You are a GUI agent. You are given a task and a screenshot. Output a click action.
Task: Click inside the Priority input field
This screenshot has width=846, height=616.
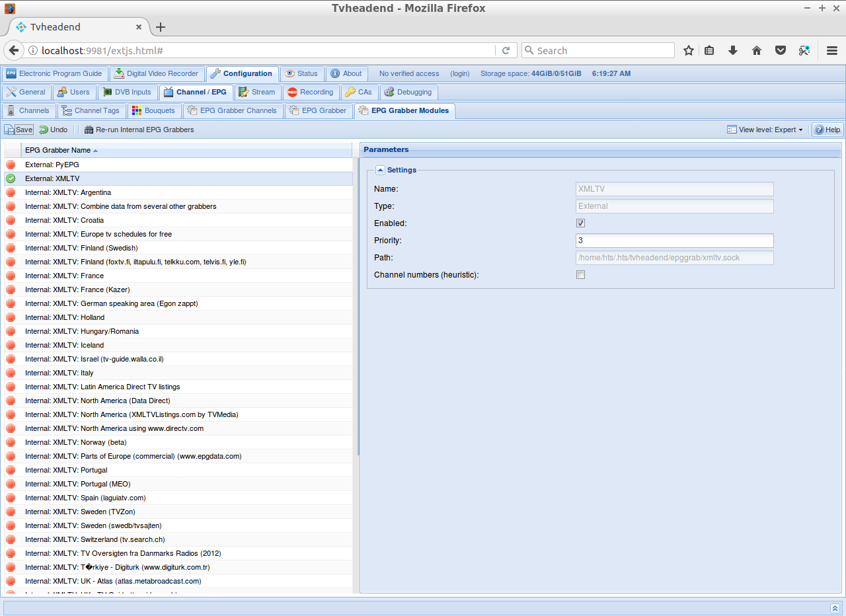[x=674, y=240]
